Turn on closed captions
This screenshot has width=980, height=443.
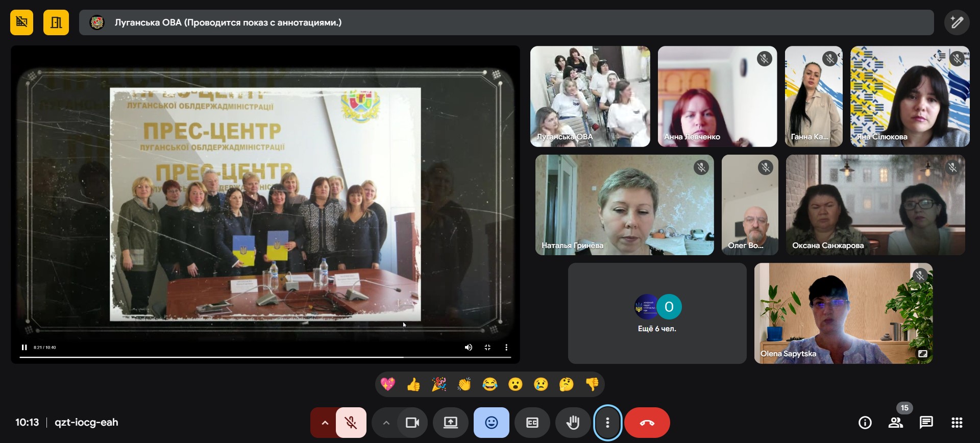532,423
